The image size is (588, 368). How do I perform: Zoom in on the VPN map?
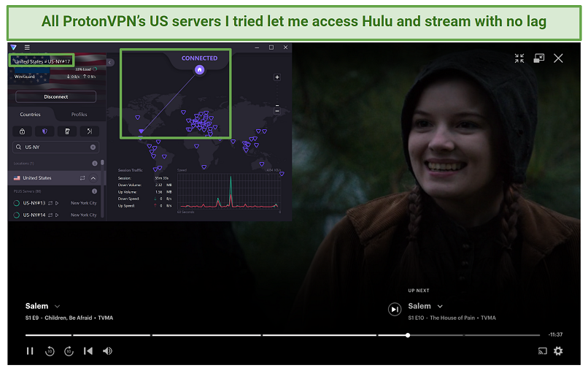[x=277, y=77]
